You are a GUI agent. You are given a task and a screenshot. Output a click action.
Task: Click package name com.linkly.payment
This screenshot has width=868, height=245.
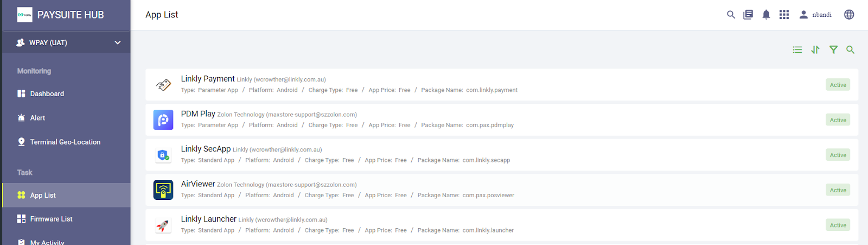492,90
